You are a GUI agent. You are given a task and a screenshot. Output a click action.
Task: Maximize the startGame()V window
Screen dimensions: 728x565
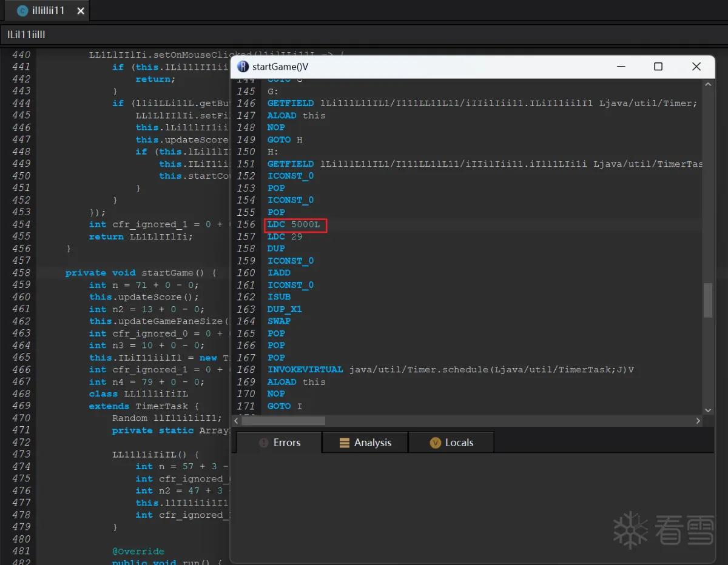coord(658,67)
